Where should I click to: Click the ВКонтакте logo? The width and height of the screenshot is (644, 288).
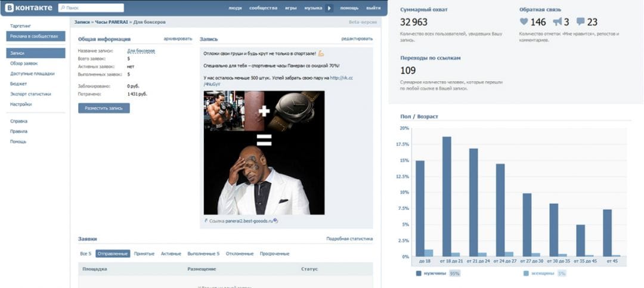click(29, 8)
